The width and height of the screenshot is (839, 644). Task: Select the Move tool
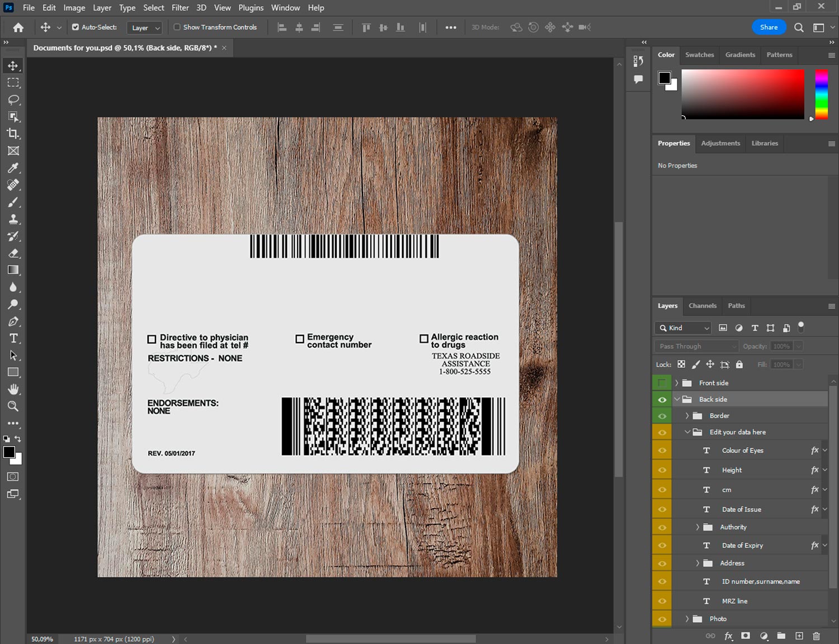click(13, 65)
